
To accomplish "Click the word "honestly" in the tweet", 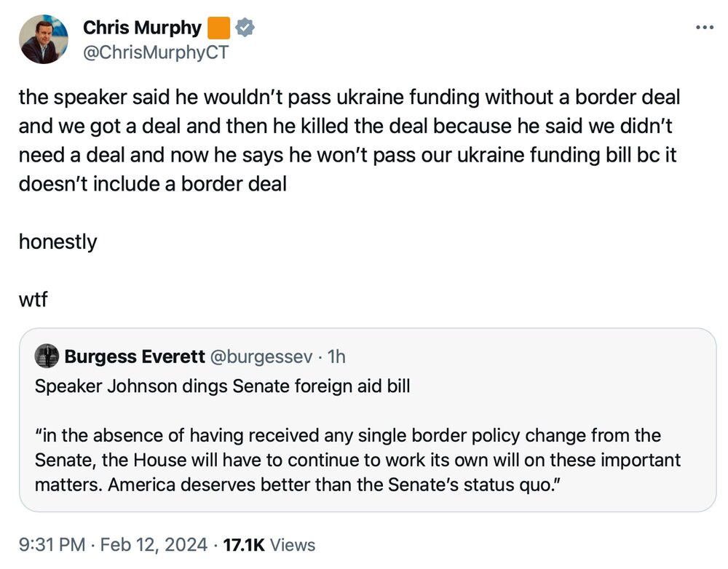I will (58, 242).
